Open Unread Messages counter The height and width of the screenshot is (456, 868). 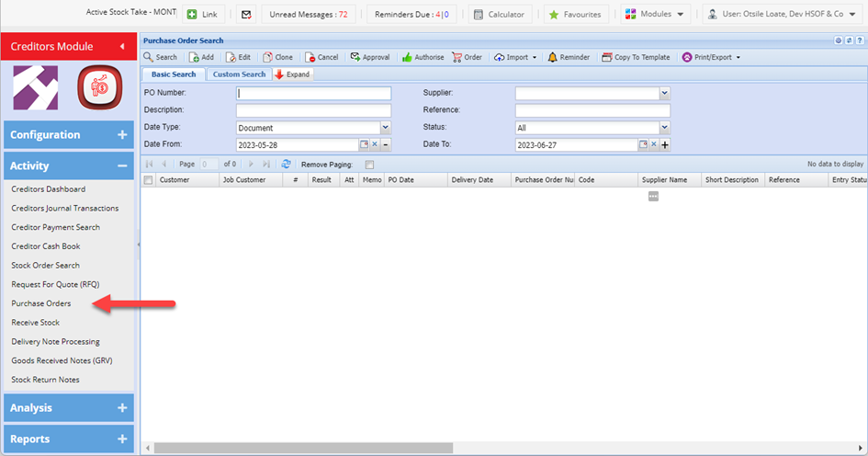(x=309, y=15)
